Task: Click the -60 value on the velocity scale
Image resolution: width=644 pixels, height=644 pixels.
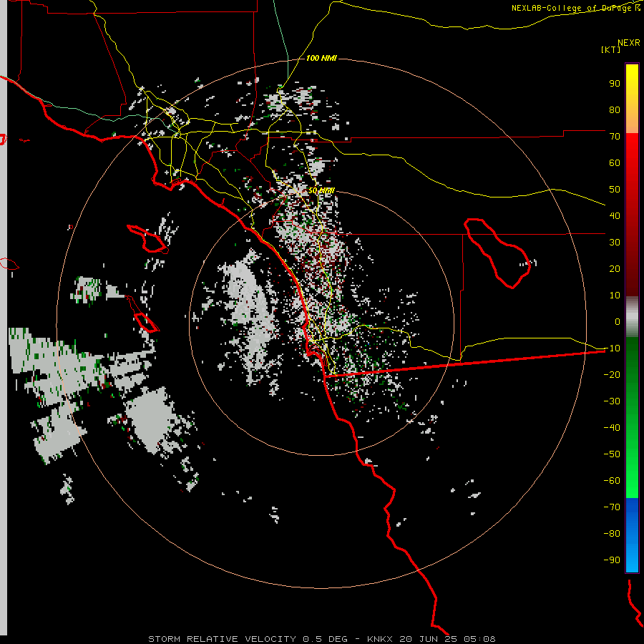Action: (612, 481)
